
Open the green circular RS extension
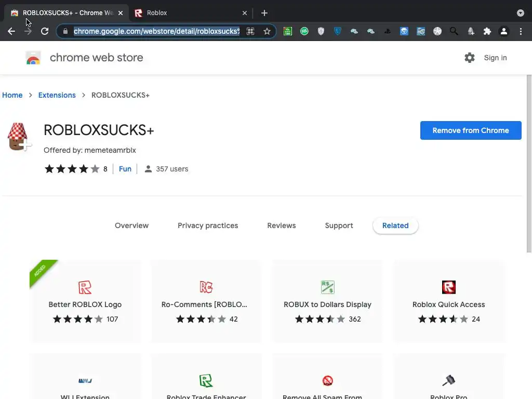[304, 31]
